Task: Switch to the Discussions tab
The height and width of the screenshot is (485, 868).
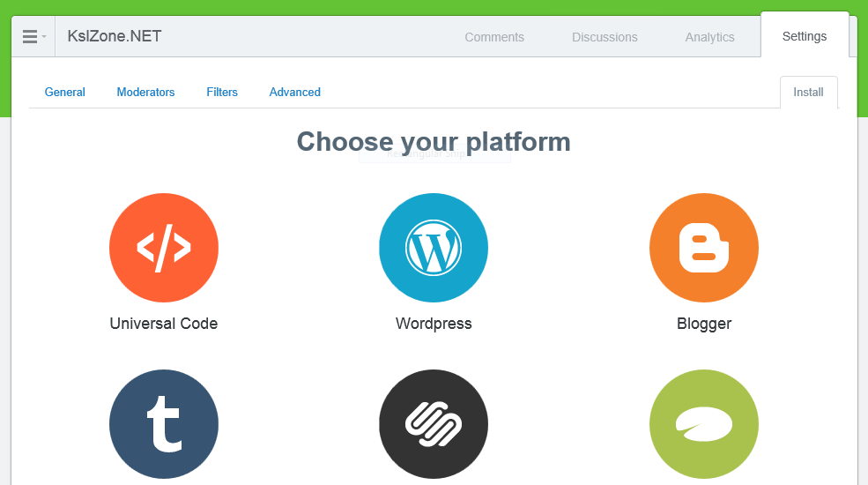Action: pos(605,37)
